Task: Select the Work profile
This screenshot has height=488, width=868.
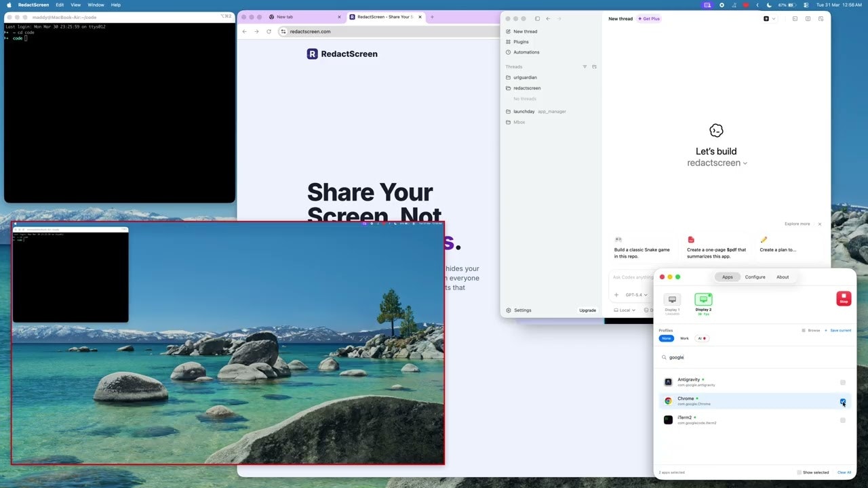Action: [684, 338]
